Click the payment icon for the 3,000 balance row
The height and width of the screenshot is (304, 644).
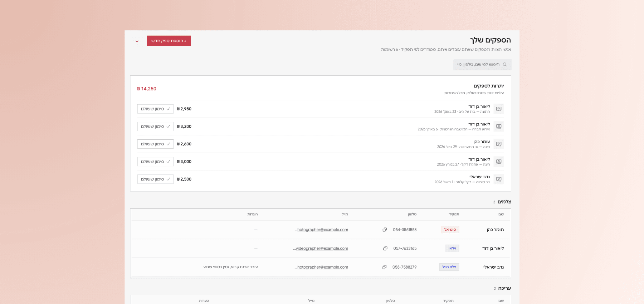[x=499, y=161]
